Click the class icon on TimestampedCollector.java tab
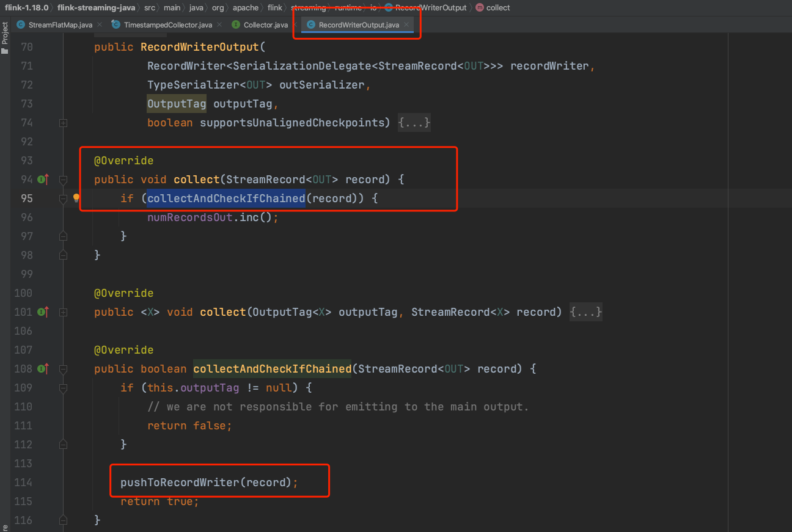This screenshot has width=792, height=532. 117,25
